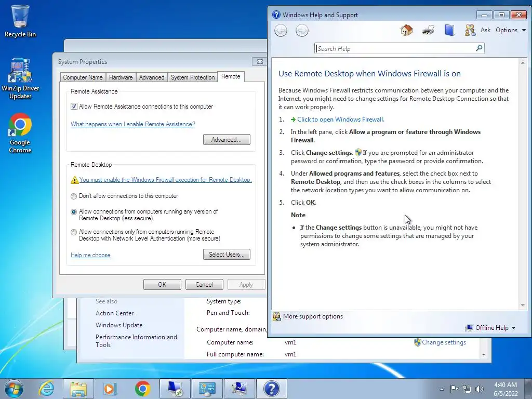Switch to Advanced tab
The image size is (532, 399).
[x=152, y=77]
